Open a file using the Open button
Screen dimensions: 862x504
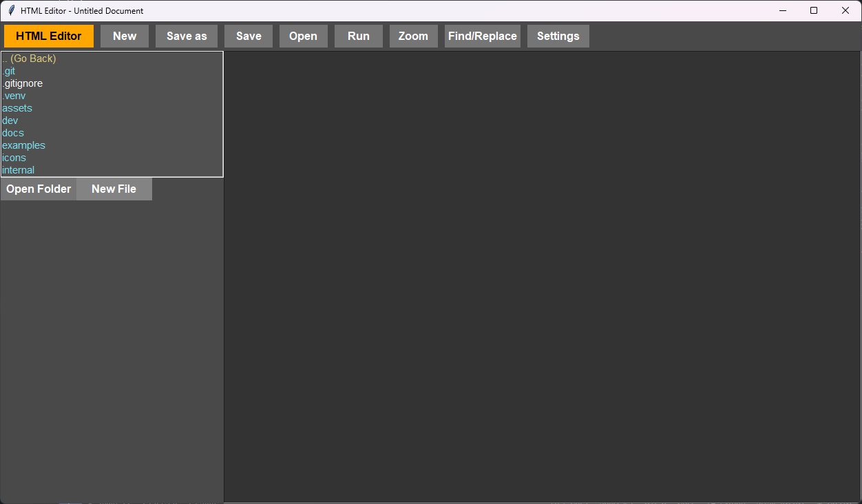tap(303, 36)
